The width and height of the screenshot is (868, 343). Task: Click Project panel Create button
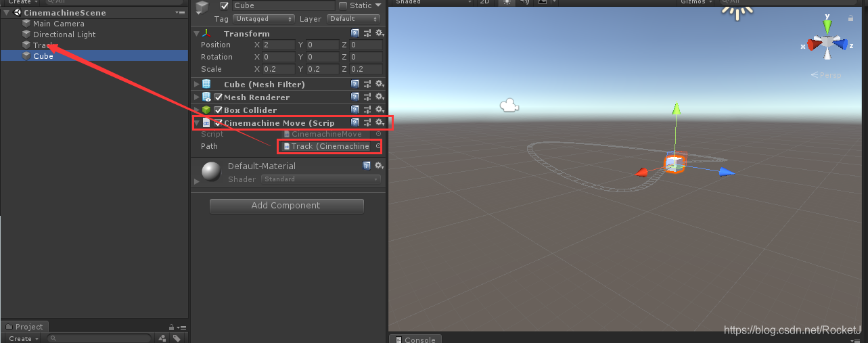24,338
